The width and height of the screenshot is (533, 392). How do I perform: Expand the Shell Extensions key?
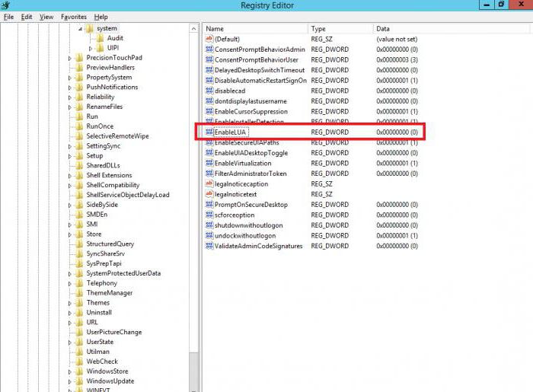[x=70, y=175]
